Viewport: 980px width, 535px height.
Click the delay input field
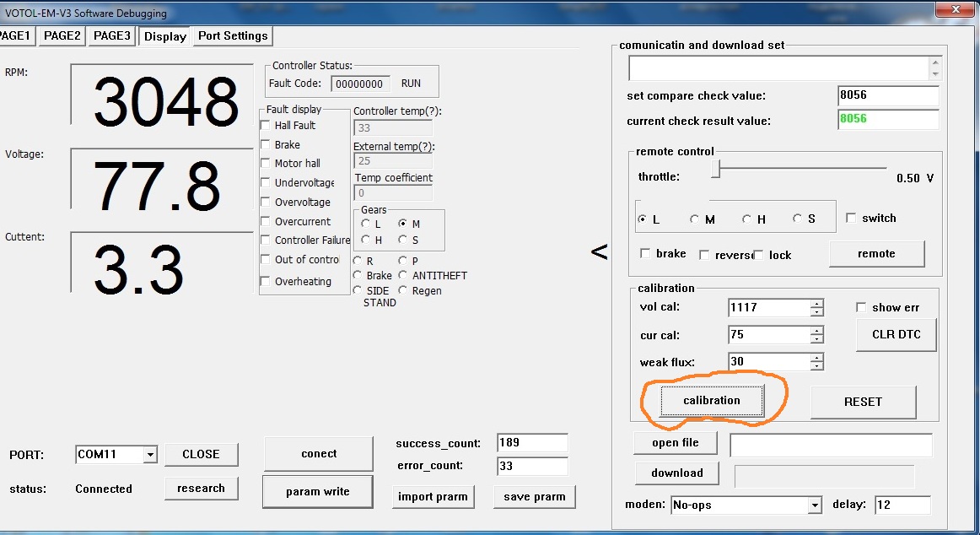pyautogui.click(x=902, y=505)
